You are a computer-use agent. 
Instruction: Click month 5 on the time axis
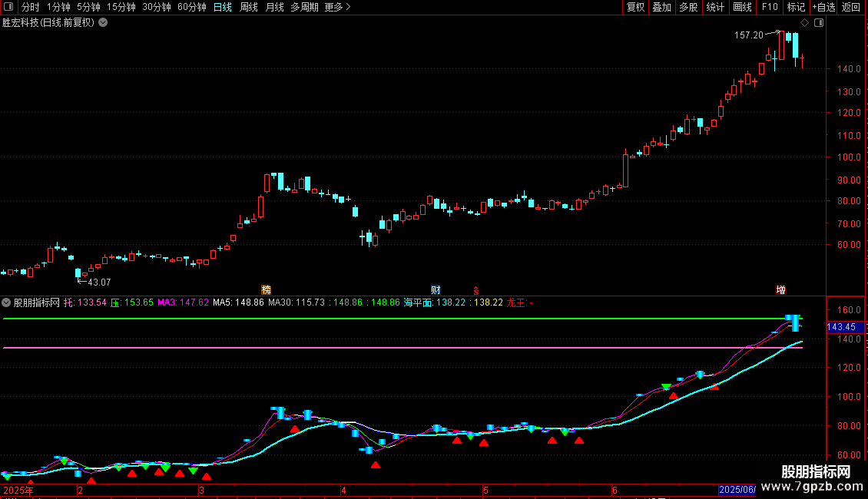click(485, 490)
